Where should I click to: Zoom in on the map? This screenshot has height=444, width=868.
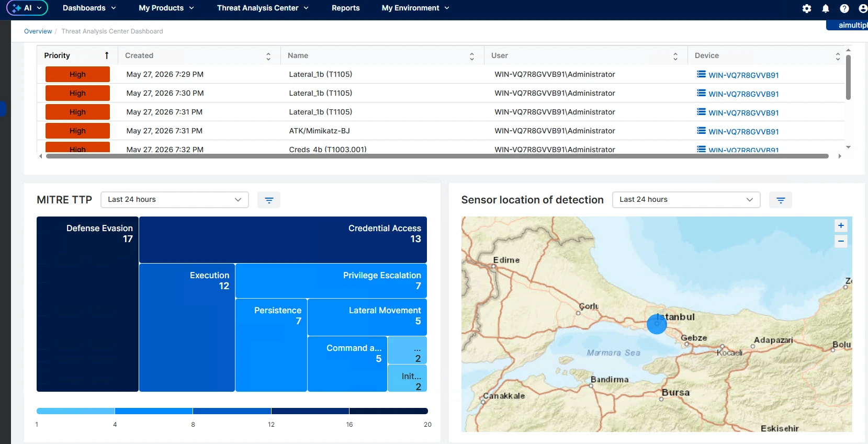pos(841,225)
